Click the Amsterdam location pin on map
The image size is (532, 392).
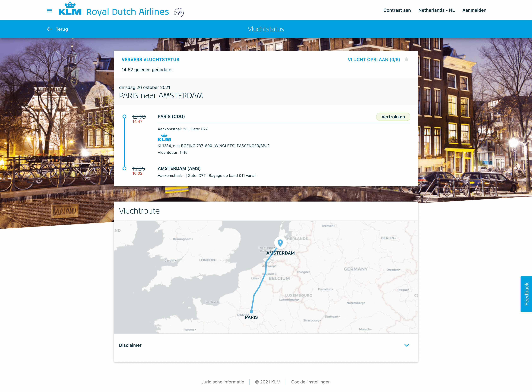click(280, 243)
